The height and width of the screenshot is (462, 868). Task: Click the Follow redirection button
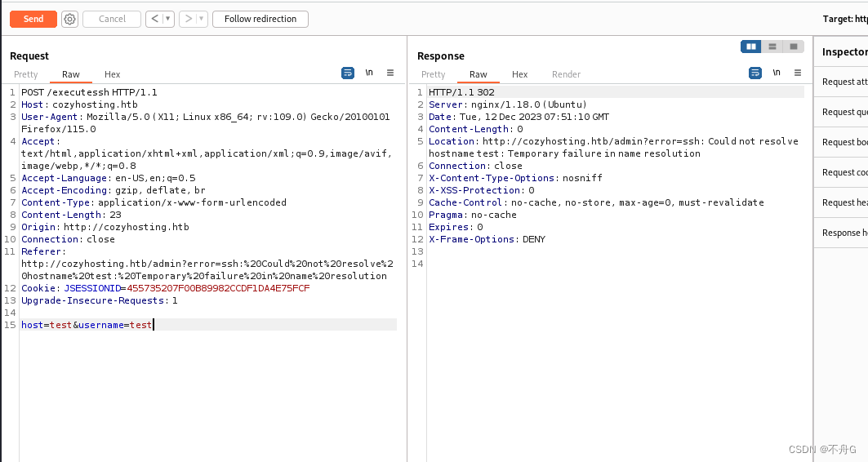260,19
